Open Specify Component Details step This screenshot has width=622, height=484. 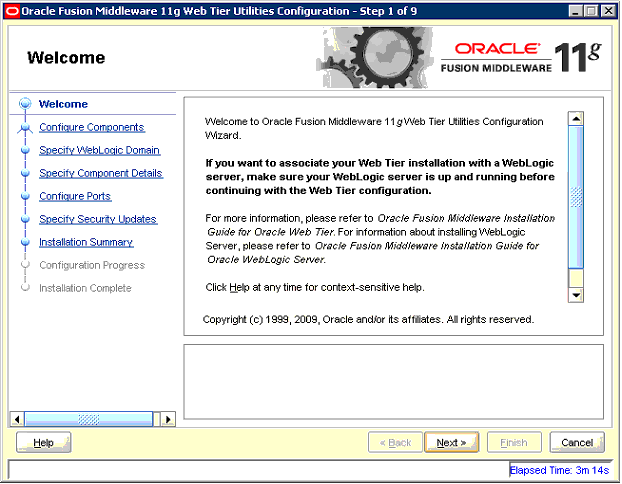coord(101,173)
